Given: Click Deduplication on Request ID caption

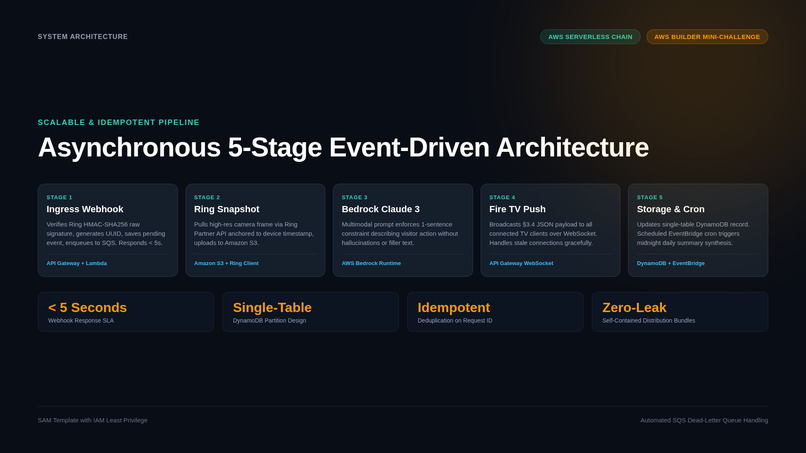Looking at the screenshot, I should pyautogui.click(x=455, y=321).
